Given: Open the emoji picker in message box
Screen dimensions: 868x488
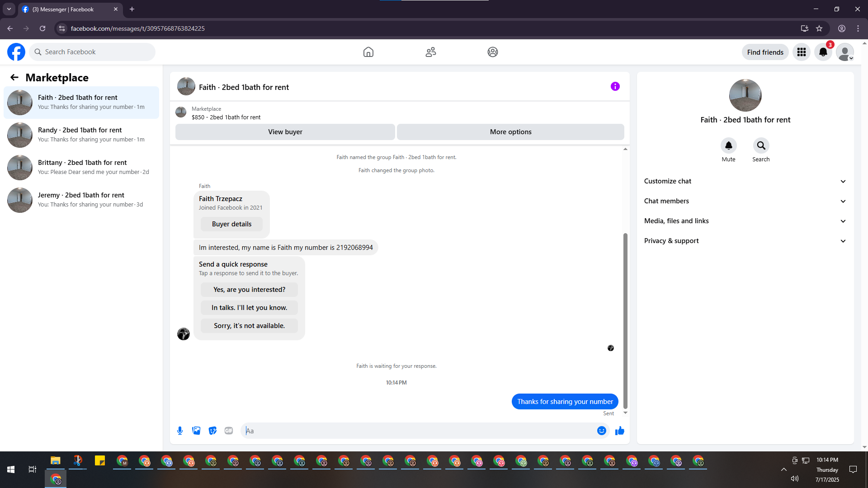Looking at the screenshot, I should click(602, 431).
